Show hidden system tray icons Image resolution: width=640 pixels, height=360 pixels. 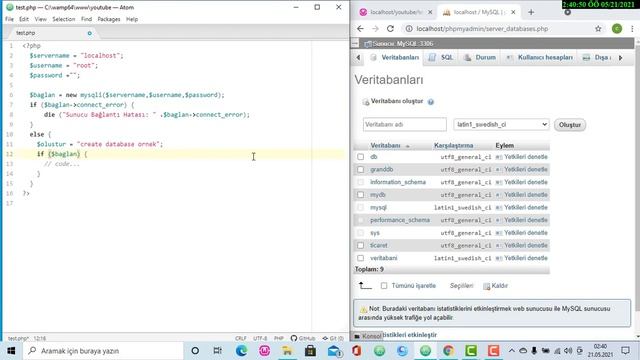point(511,351)
